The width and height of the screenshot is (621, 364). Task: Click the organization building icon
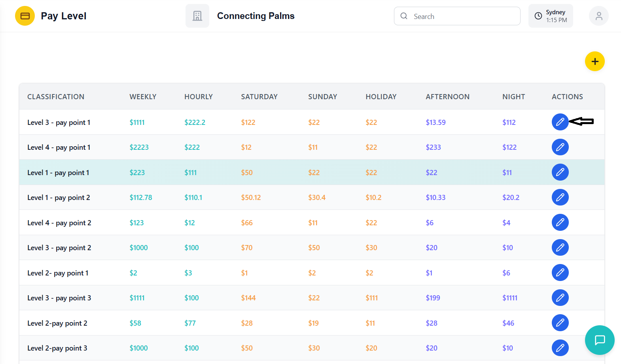click(197, 16)
